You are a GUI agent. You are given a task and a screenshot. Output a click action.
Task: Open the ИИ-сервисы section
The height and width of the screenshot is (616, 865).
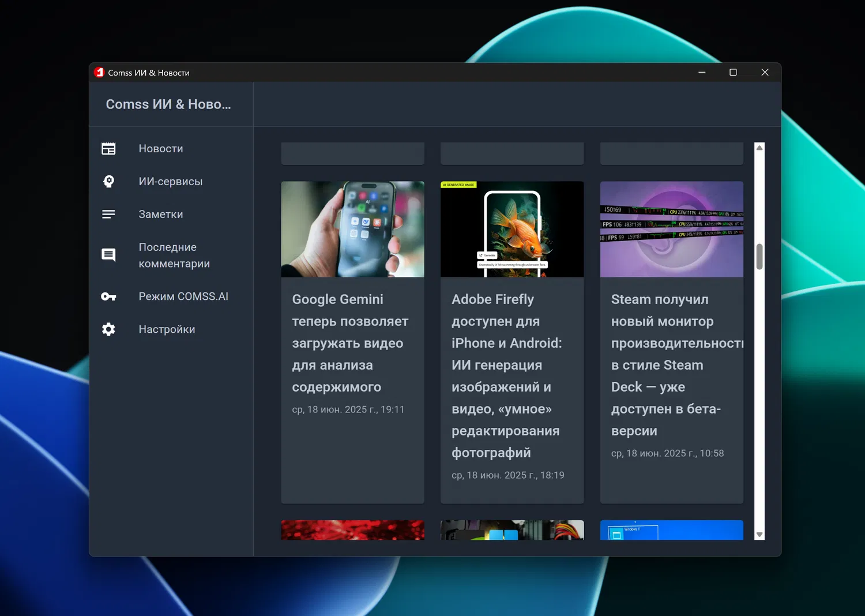coord(171,182)
